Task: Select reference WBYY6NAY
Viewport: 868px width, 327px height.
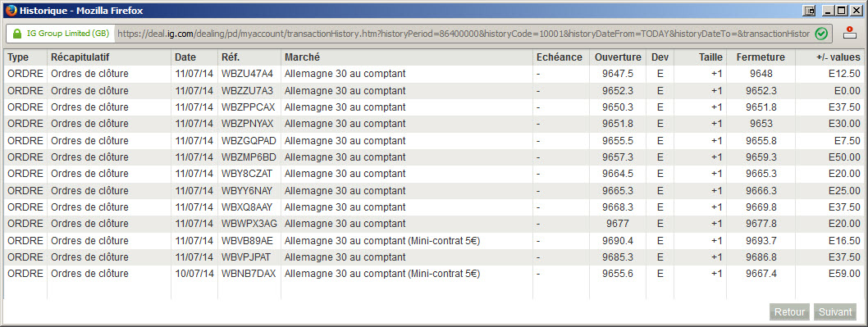Action: coord(247,191)
